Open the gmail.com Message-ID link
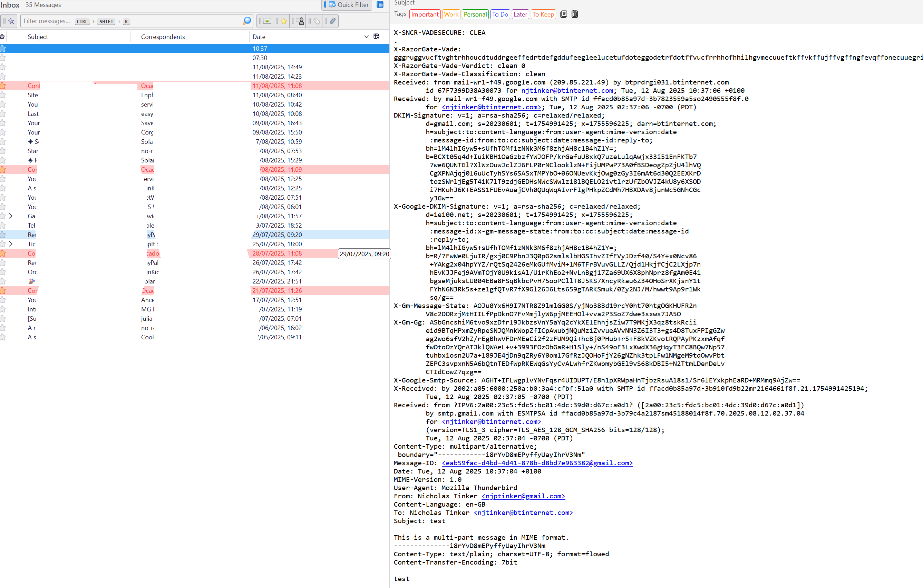Image resolution: width=923 pixels, height=588 pixels. click(537, 463)
